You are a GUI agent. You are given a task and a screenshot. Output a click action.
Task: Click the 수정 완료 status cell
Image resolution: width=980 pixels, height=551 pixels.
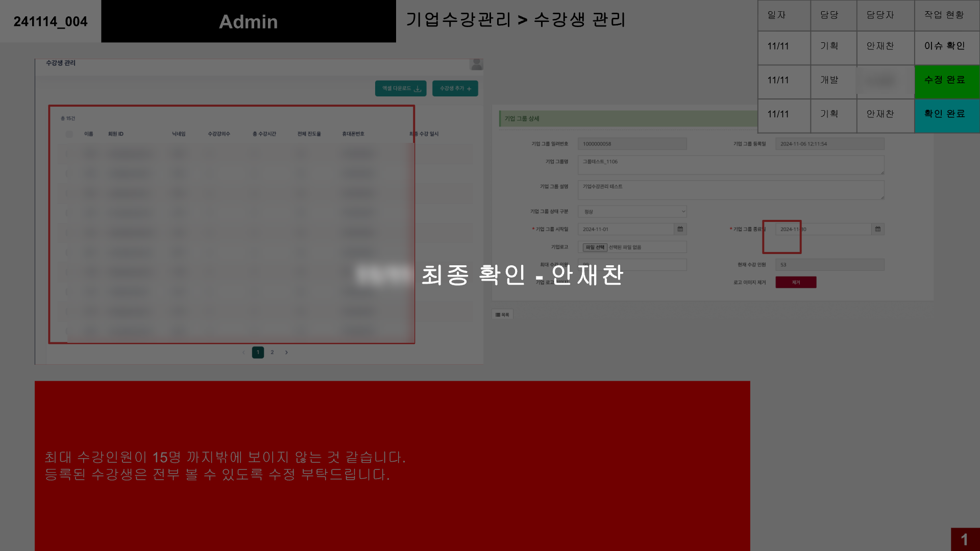pyautogui.click(x=947, y=82)
